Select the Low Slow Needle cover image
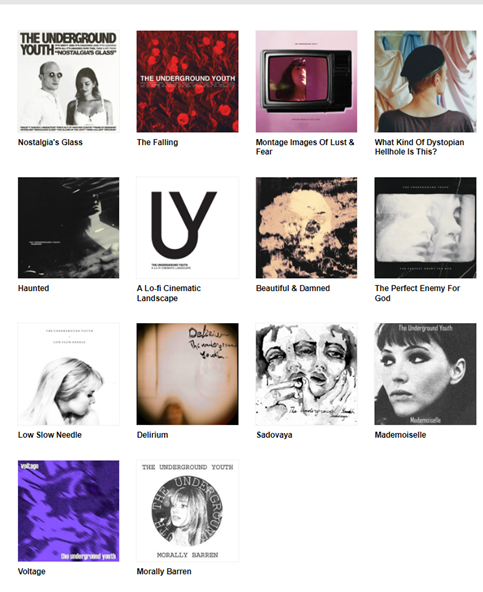 [x=68, y=374]
